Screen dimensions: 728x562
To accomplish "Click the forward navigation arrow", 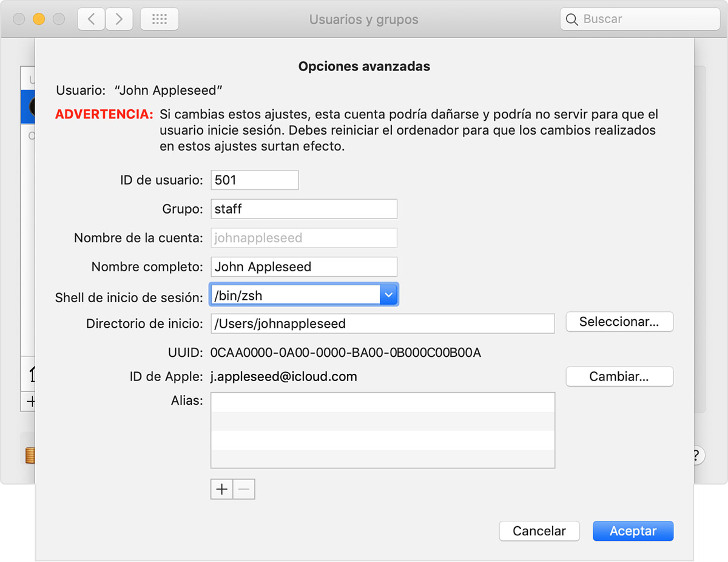I will point(119,19).
